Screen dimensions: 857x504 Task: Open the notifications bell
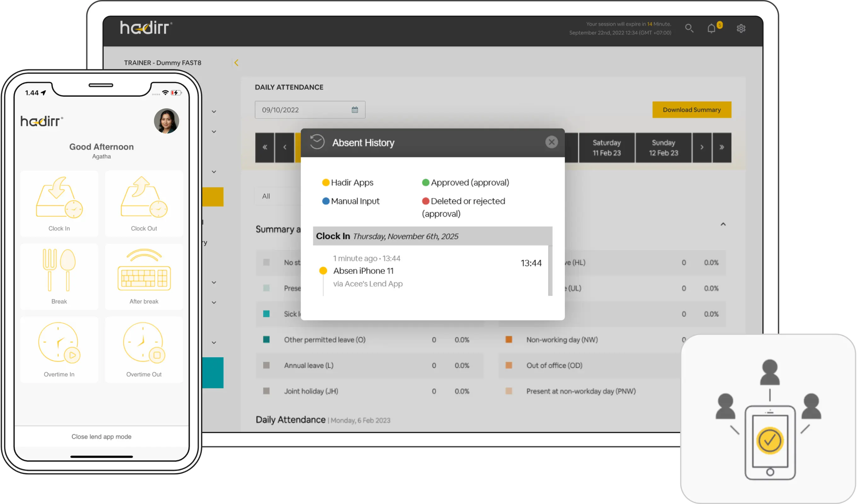[x=711, y=29]
